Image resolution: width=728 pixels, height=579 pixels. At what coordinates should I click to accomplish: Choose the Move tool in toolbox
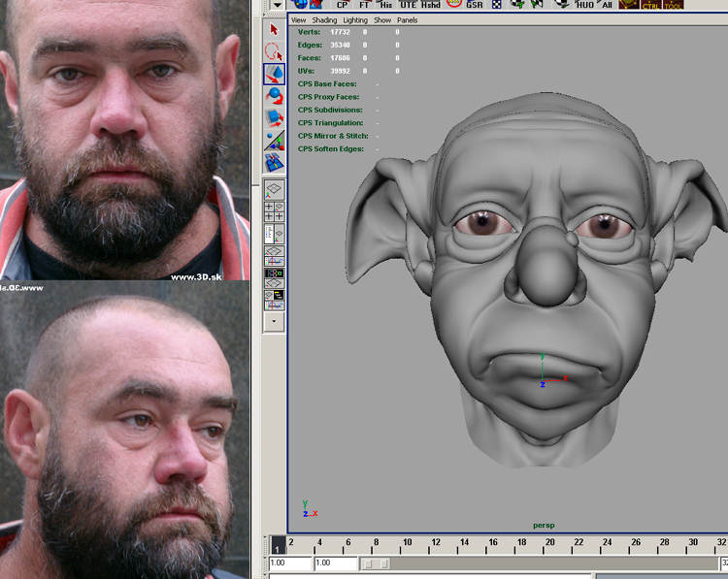pos(275,74)
